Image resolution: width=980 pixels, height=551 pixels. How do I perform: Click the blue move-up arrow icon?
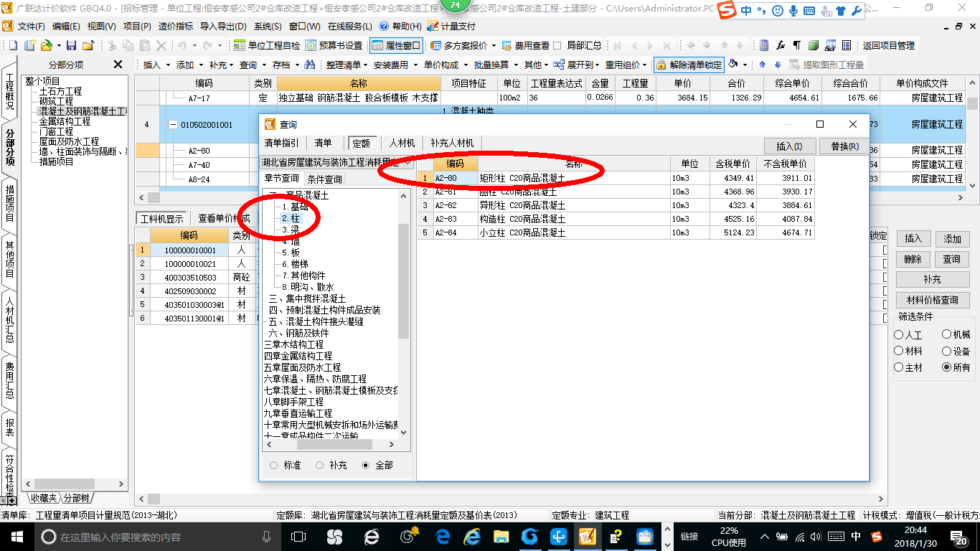[x=762, y=65]
